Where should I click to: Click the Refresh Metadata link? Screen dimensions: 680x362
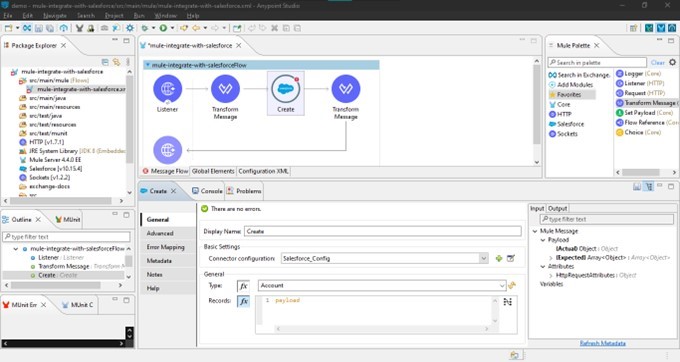pyautogui.click(x=602, y=343)
